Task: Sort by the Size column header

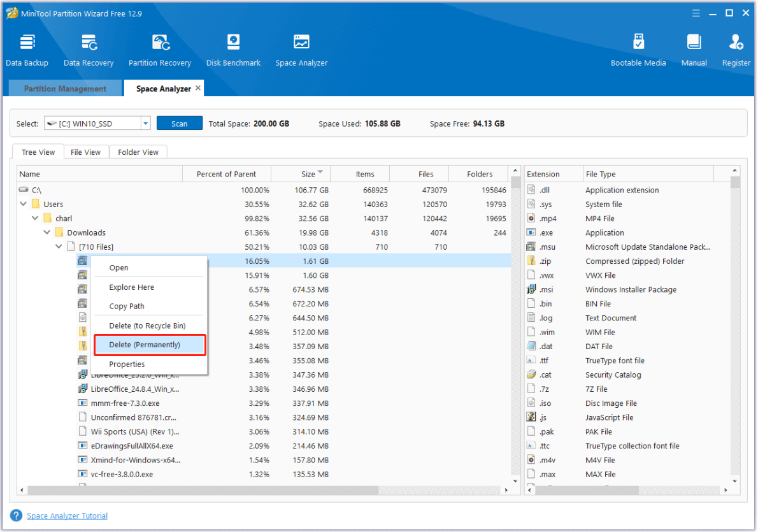Action: click(308, 174)
